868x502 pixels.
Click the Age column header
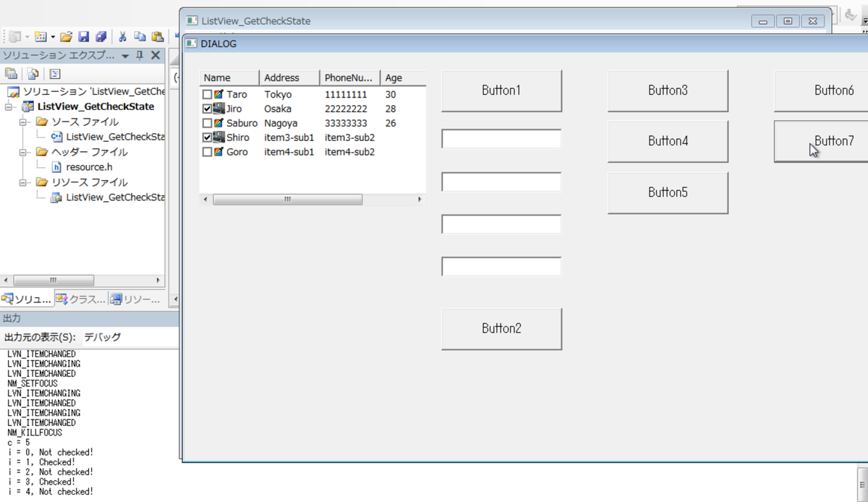pyautogui.click(x=403, y=77)
